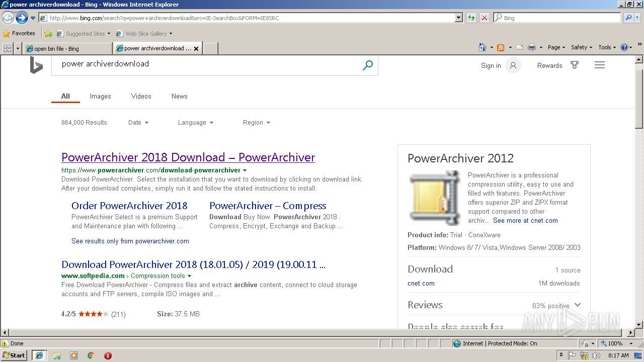Viewport: 644px width, 362px height.
Task: Click the RSS feeds icon
Action: click(x=501, y=47)
